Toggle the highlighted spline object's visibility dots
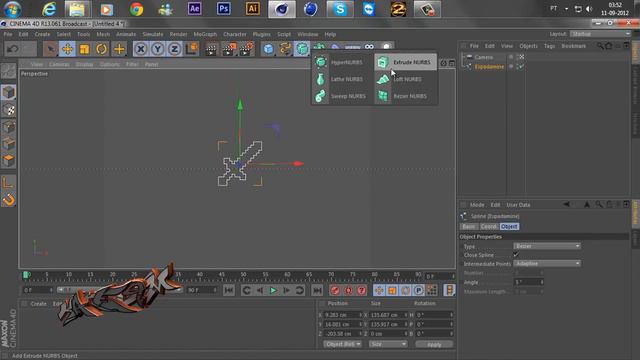The width and height of the screenshot is (640, 360). pyautogui.click(x=511, y=67)
